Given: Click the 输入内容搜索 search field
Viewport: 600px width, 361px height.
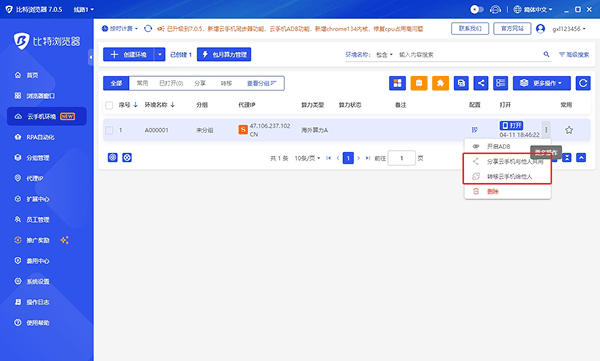Looking at the screenshot, I should tap(469, 55).
